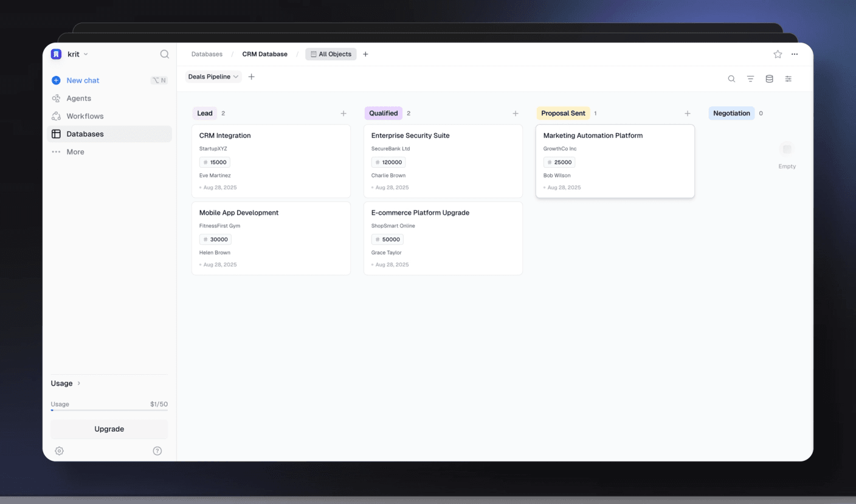Add new tab next to All Objects
This screenshot has width=856, height=504.
(365, 54)
